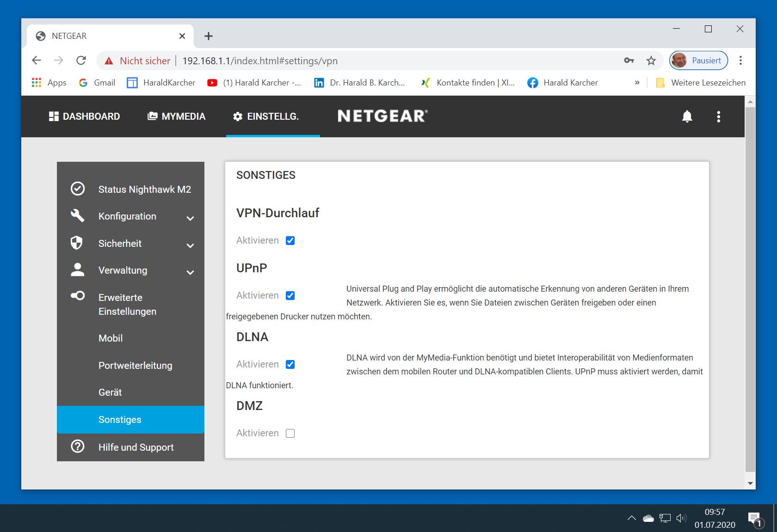Open Status Nighthawk M2 page
Viewport: 777px width, 532px height.
pos(144,189)
